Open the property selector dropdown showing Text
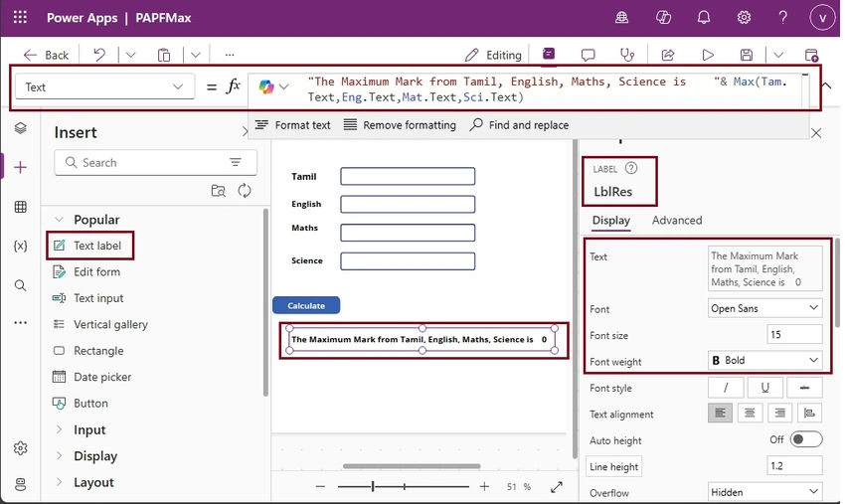The height and width of the screenshot is (504, 845). pos(104,86)
